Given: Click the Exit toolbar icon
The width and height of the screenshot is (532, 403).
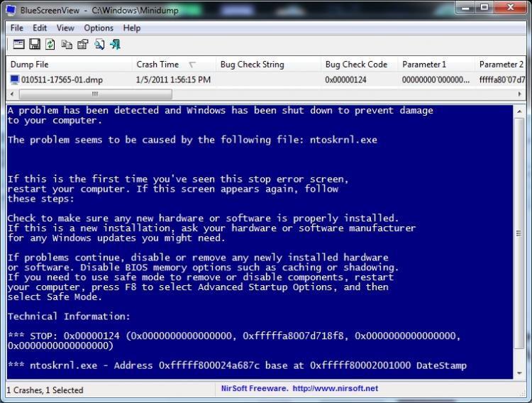Looking at the screenshot, I should (116, 44).
